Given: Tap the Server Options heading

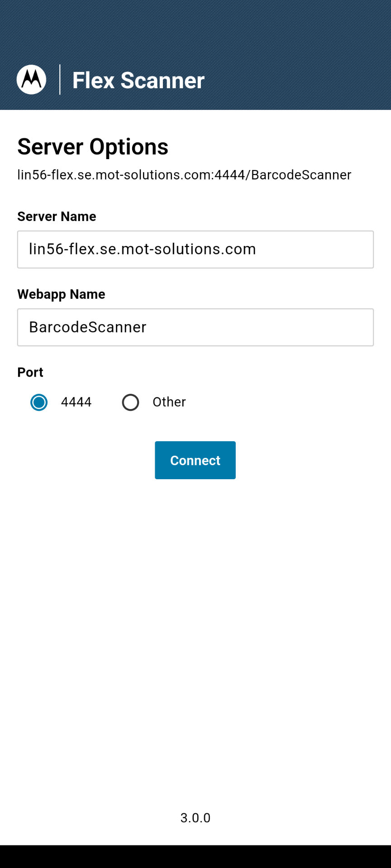Looking at the screenshot, I should coord(92,146).
